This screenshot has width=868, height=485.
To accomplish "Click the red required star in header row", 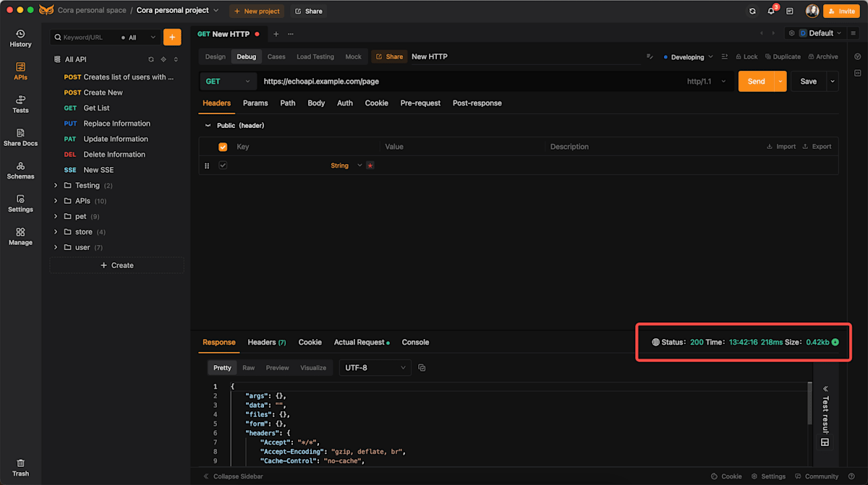I will tap(370, 166).
